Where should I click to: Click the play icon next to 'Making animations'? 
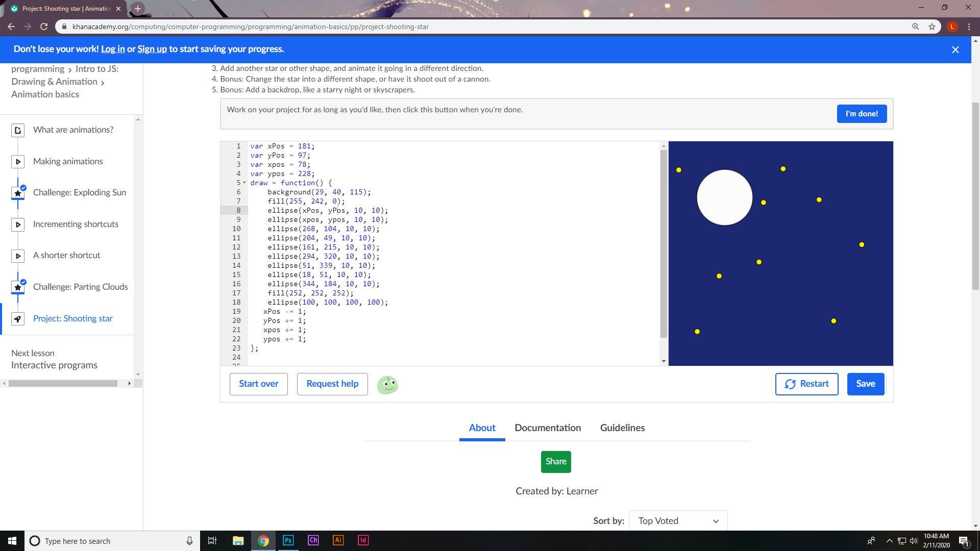click(18, 162)
